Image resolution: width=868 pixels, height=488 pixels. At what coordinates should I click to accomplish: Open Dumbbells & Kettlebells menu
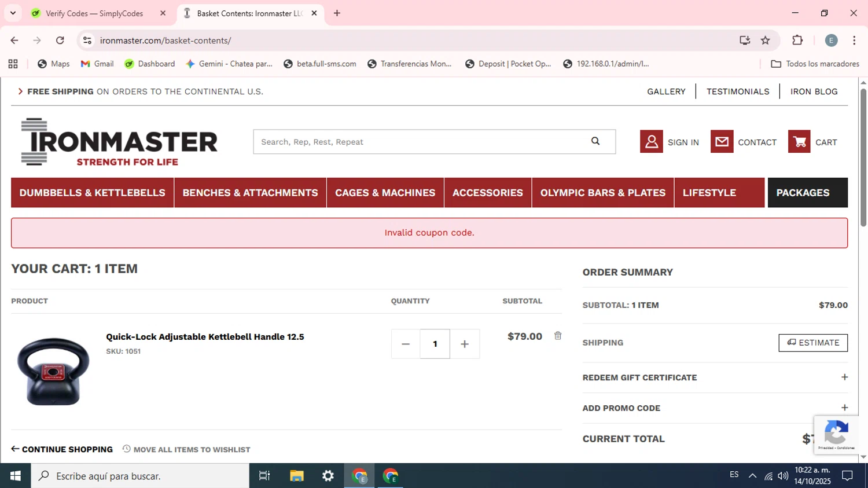coord(93,193)
